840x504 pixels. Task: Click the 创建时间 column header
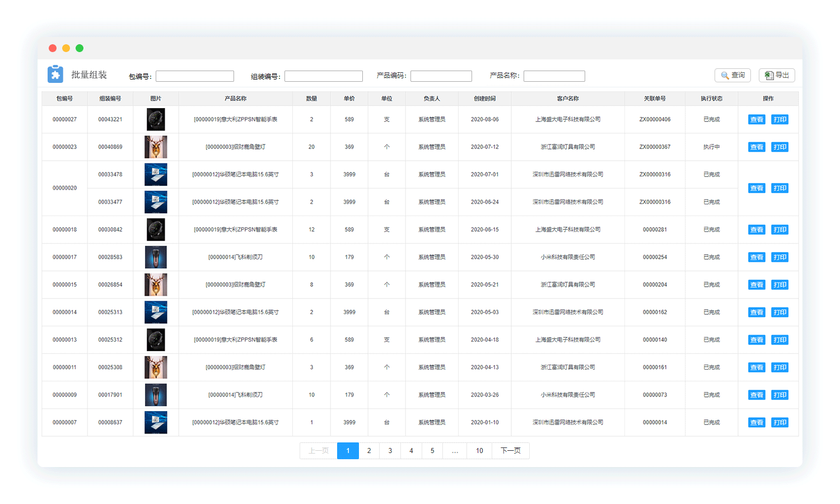[x=484, y=99]
